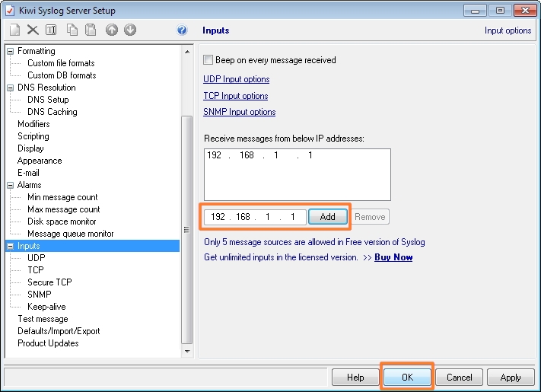Image resolution: width=541 pixels, height=392 pixels.
Task: Click the OK button
Action: [x=407, y=378]
